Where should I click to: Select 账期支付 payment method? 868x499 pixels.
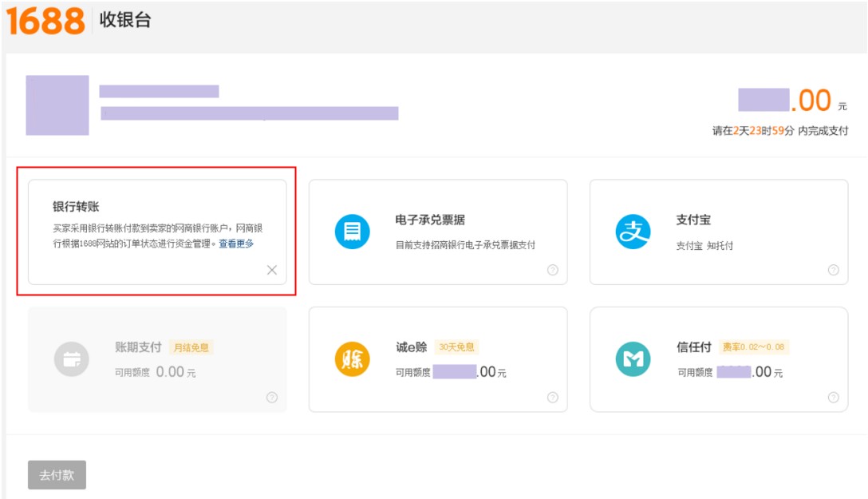(157, 359)
